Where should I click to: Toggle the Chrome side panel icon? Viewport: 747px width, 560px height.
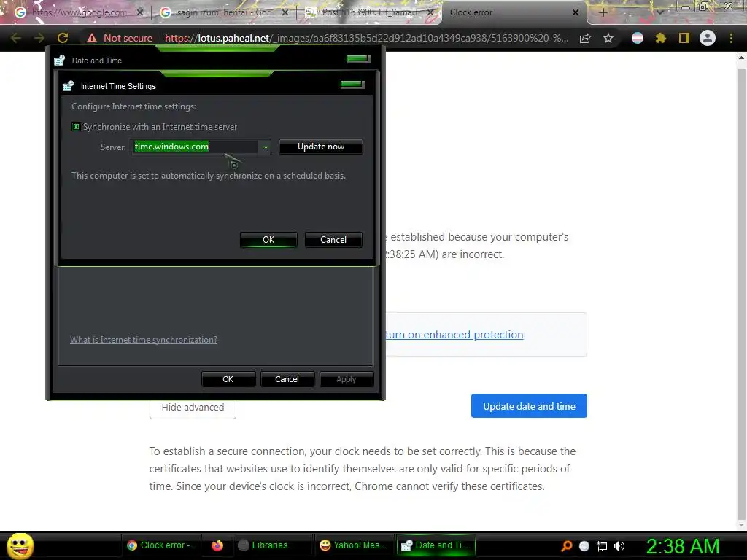(x=684, y=38)
